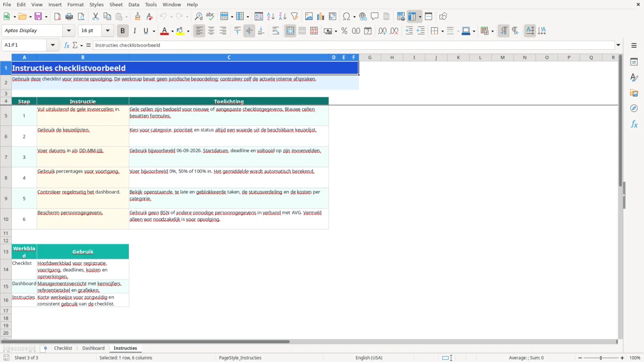Click the 100% zoom level indicator
The height and width of the screenshot is (362, 644).
(x=635, y=358)
